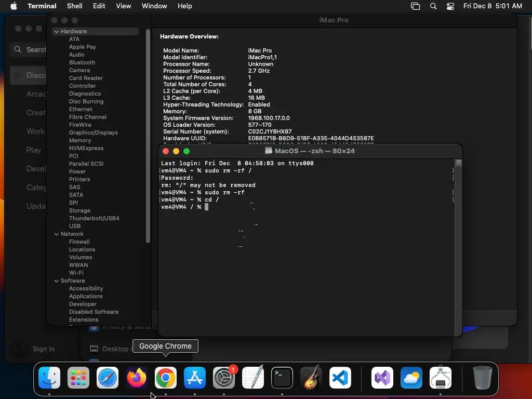This screenshot has height=399, width=532.
Task: Open System Information chip icon in dock
Action: point(441,378)
